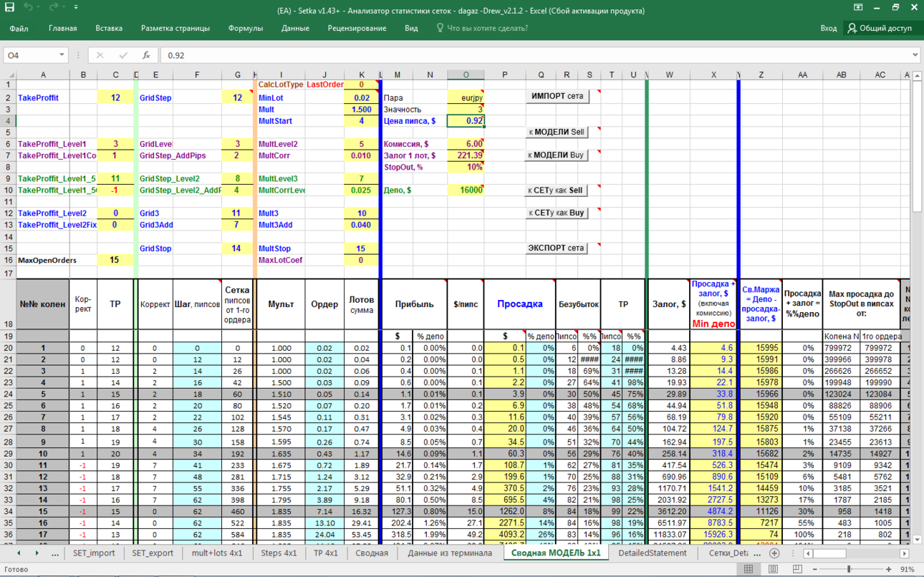This screenshot has width=924, height=577.
Task: Switch to Вид ribbon tab
Action: click(411, 28)
